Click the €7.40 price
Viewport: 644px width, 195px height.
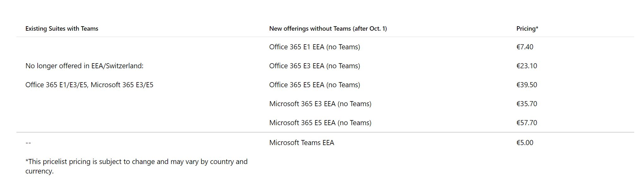click(x=525, y=47)
